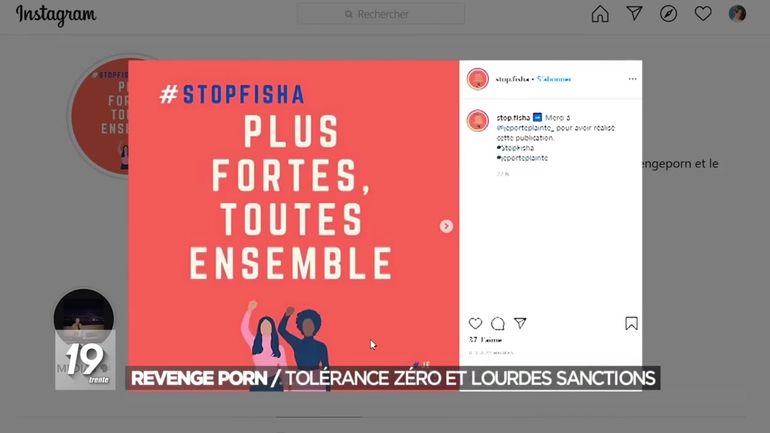Click the stop.fisha header profile picture
The image size is (770, 433).
click(x=478, y=79)
